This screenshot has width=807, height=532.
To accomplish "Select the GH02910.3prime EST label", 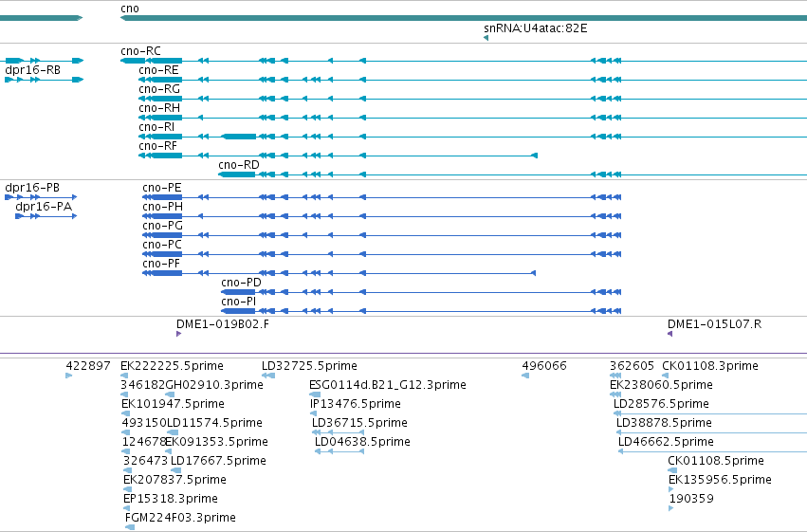I will (214, 385).
